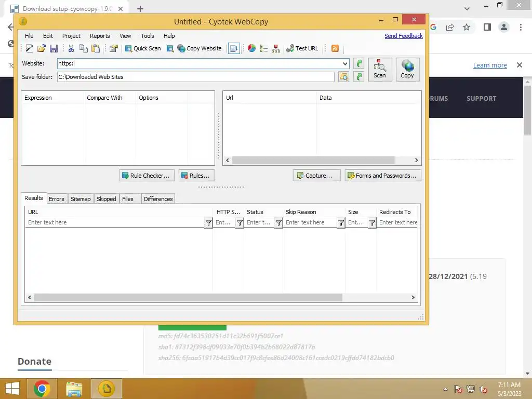Viewport: 532px width, 399px height.
Task: Click the Windows Start button
Action: 12,389
